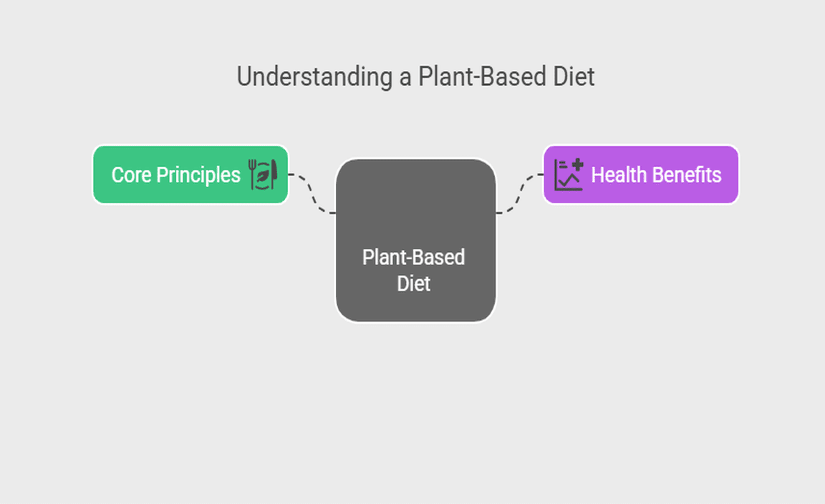825x504 pixels.
Task: Select the dashed connector to Health Benefits
Action: coord(520,193)
